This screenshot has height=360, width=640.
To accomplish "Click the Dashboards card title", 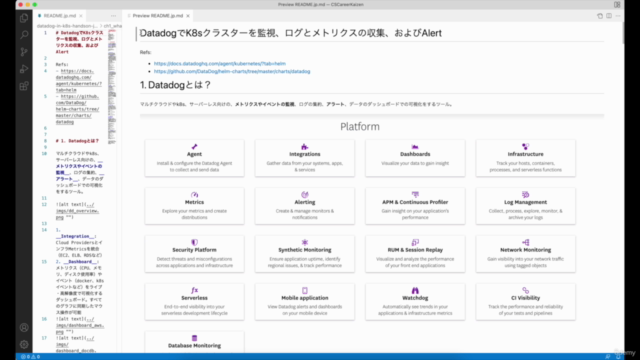I will 415,154.
